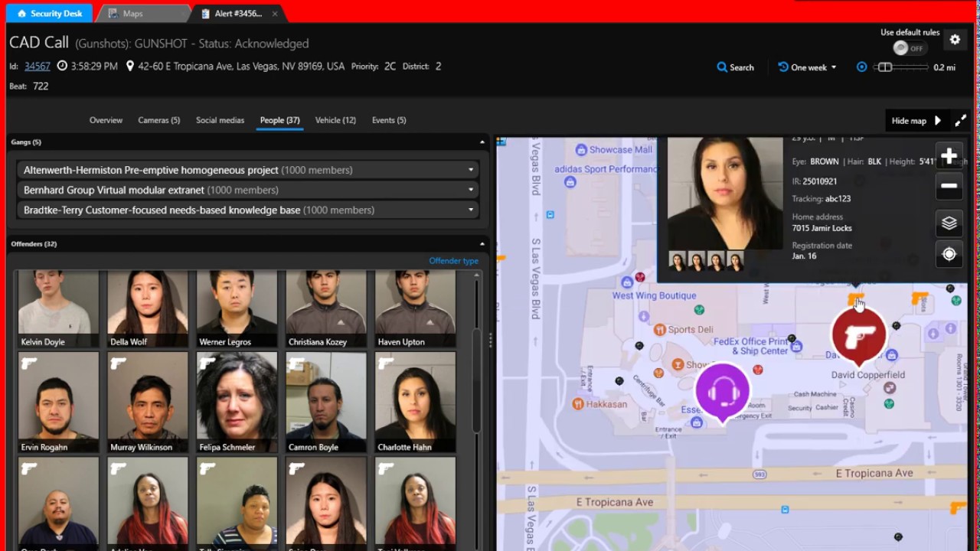
Task: Select the People (37) tab
Action: 279,120
